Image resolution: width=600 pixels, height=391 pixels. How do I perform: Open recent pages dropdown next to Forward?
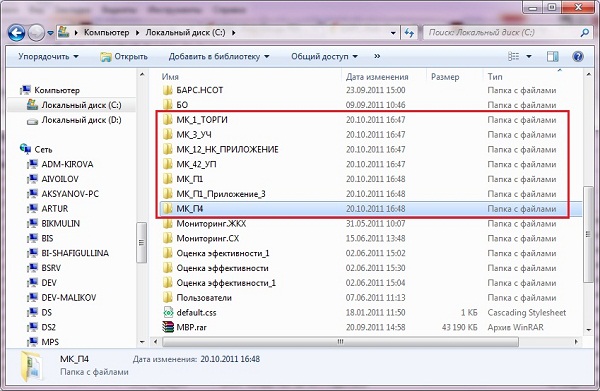(50, 33)
